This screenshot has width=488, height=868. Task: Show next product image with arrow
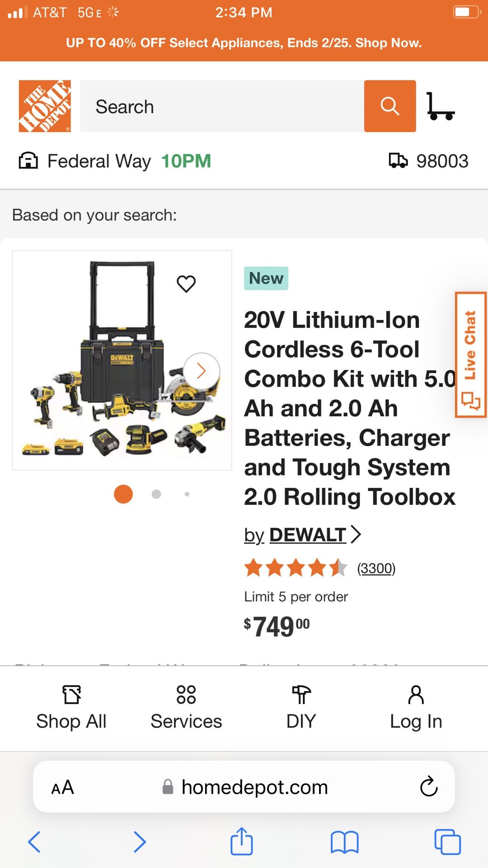click(x=202, y=371)
